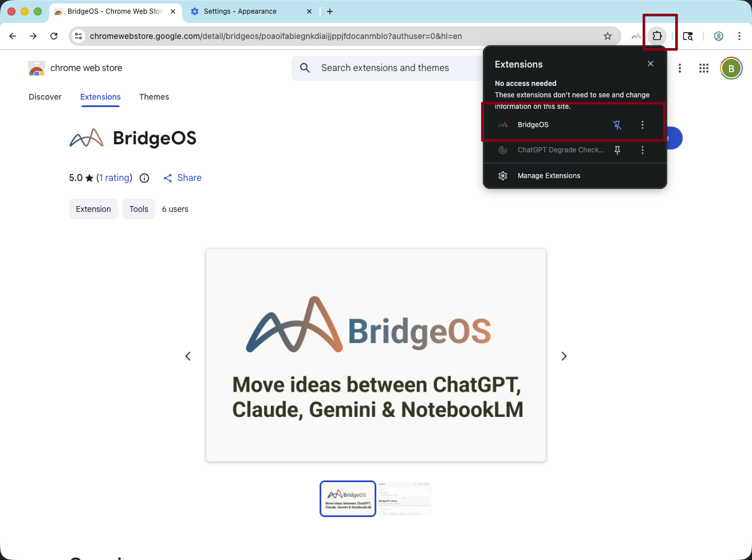Open BridgeOS more actions menu

pyautogui.click(x=642, y=125)
